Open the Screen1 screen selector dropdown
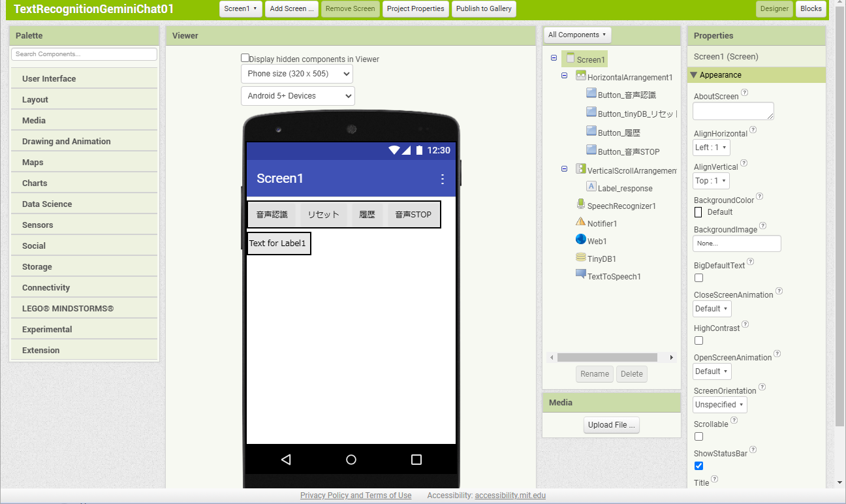Screen dimensions: 846x504 [241, 9]
